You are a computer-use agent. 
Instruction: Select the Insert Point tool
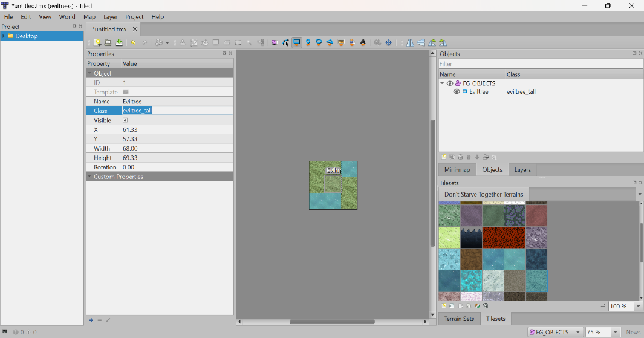[x=308, y=43]
